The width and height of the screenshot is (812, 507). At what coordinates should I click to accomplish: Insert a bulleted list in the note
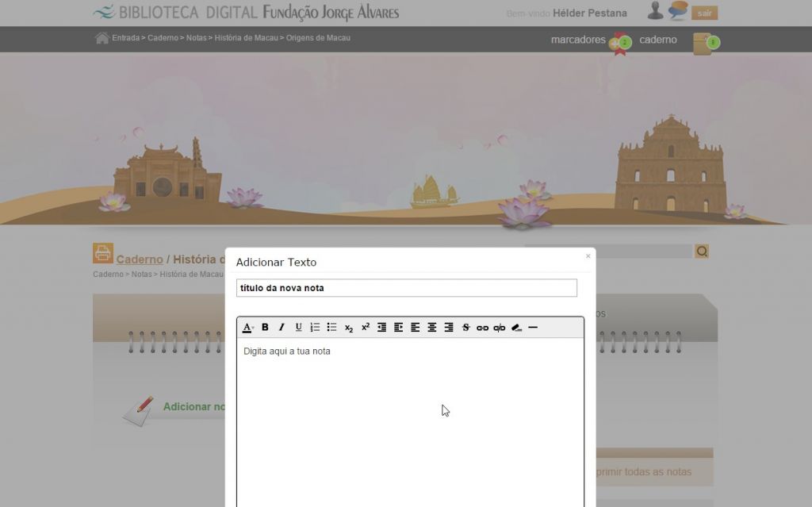click(331, 327)
